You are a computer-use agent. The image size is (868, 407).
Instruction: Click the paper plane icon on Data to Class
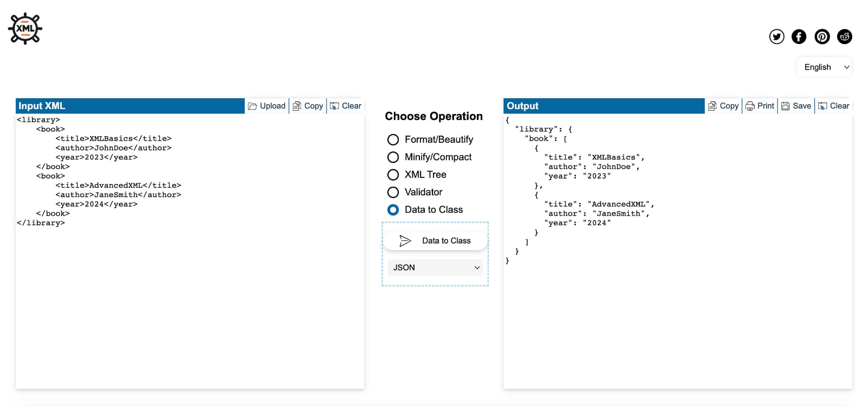point(405,240)
